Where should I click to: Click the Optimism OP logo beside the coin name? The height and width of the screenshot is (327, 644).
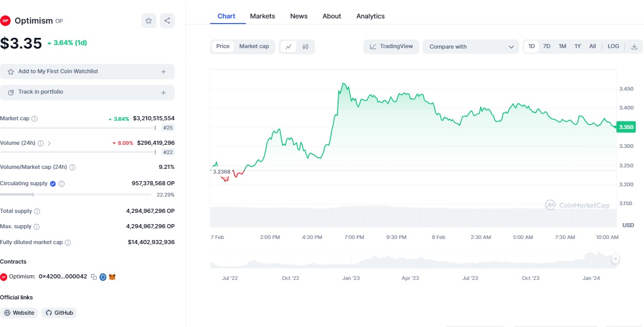pyautogui.click(x=5, y=21)
